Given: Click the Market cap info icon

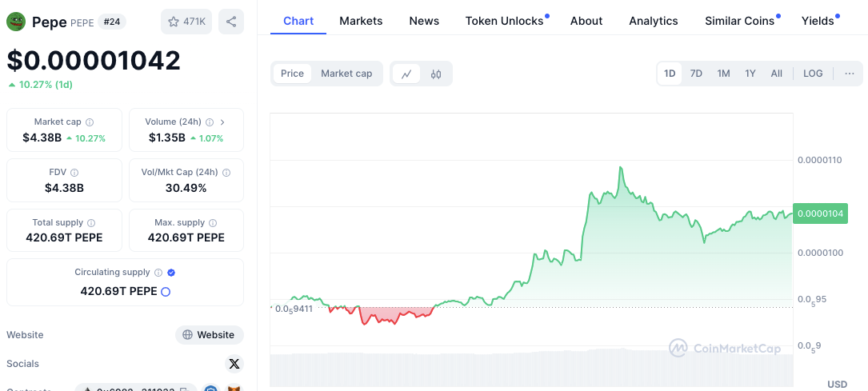Looking at the screenshot, I should (x=90, y=122).
